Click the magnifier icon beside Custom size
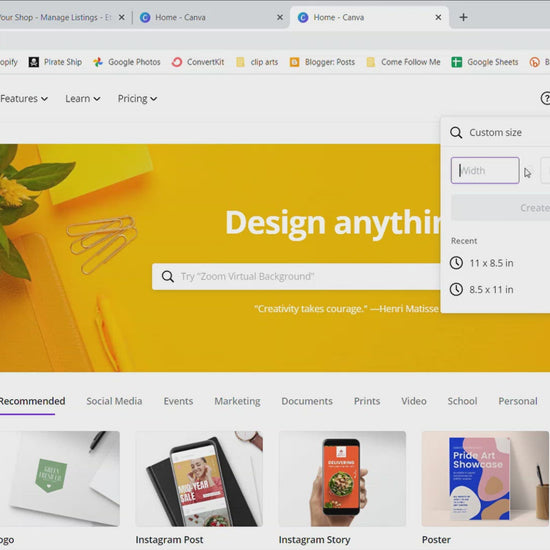550x550 pixels. point(456,133)
